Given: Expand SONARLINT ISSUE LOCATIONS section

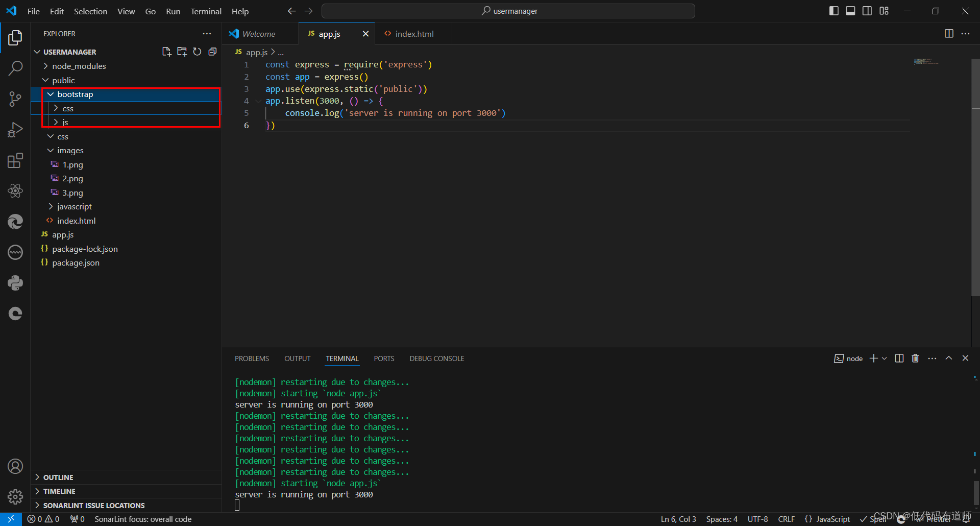Looking at the screenshot, I should point(126,505).
